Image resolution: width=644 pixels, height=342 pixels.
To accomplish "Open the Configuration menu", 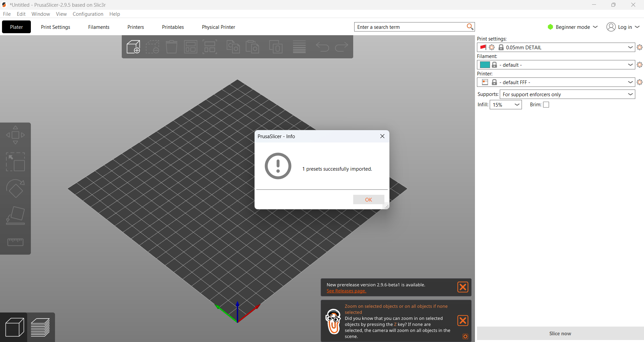I will [88, 14].
